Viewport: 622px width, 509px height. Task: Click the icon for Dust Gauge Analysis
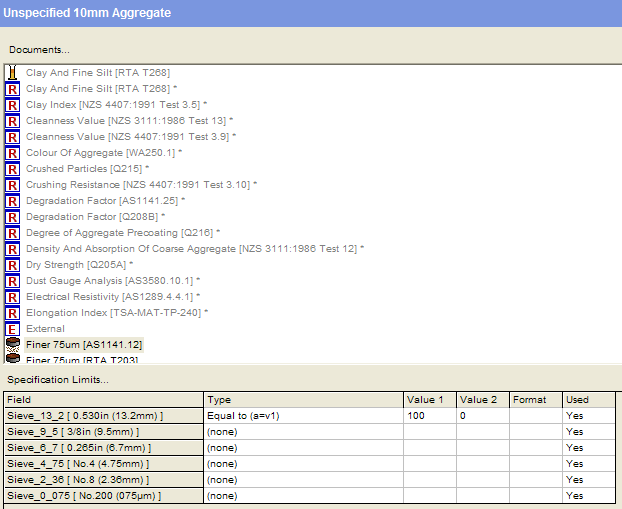[13, 281]
